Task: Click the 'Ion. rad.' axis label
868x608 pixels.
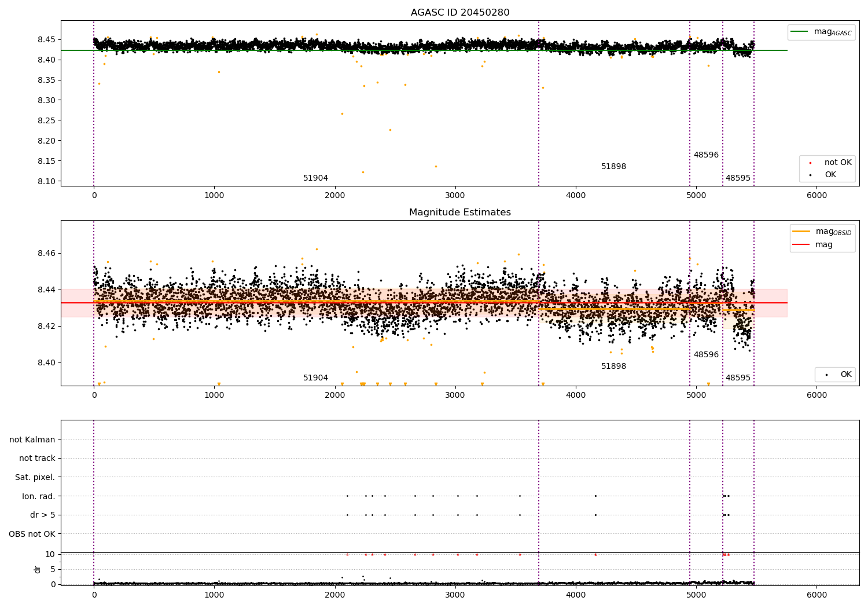Action: click(39, 496)
